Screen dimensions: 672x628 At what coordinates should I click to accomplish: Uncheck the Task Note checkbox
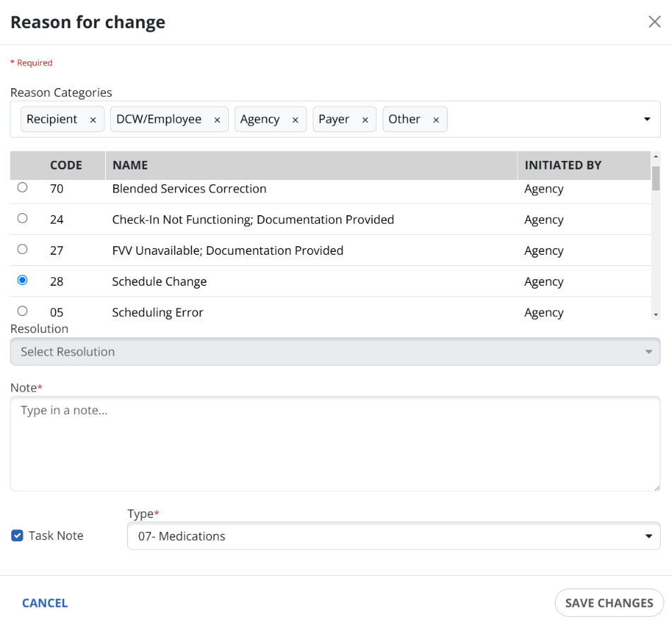[x=18, y=536]
